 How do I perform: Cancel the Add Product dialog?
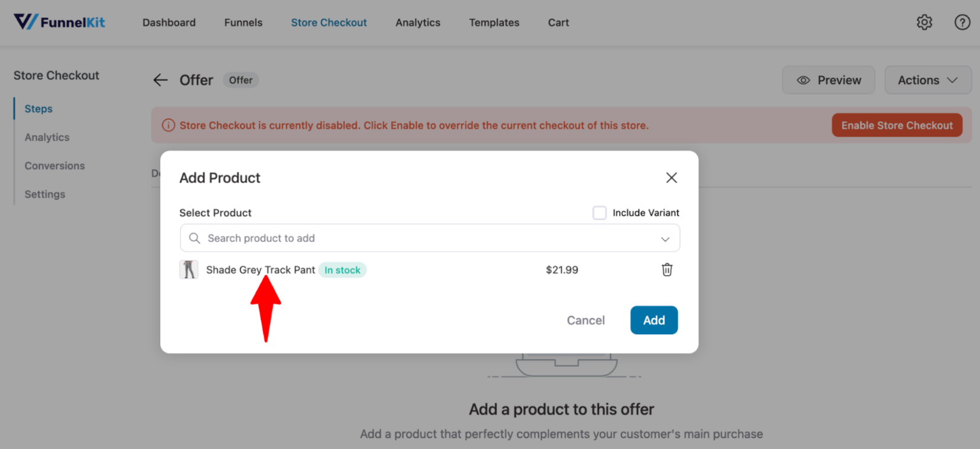coord(585,320)
